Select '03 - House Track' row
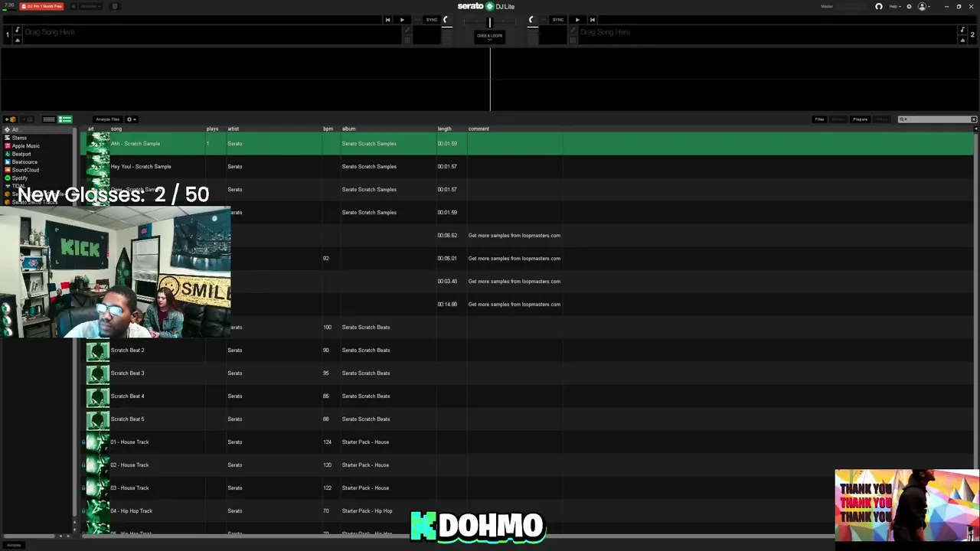Viewport: 980px width, 551px height. (527, 488)
